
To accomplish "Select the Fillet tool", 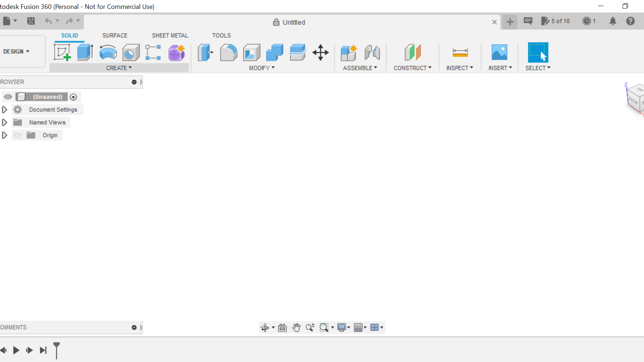I will click(x=228, y=52).
